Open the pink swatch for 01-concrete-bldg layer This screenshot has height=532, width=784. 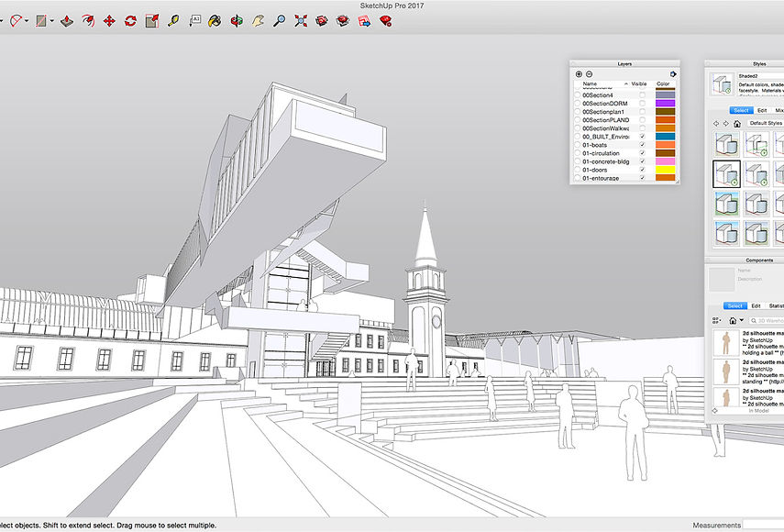[665, 161]
